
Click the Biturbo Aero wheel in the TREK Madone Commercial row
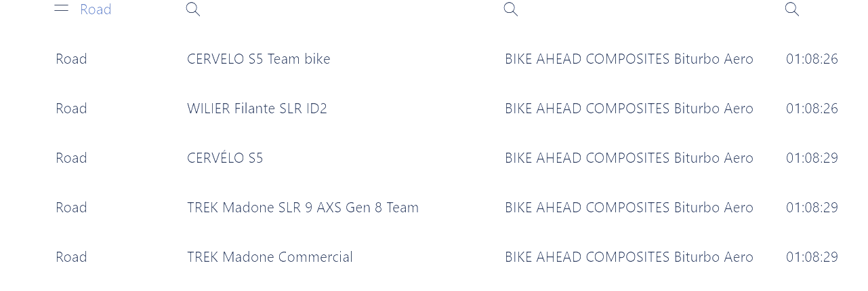click(x=629, y=257)
